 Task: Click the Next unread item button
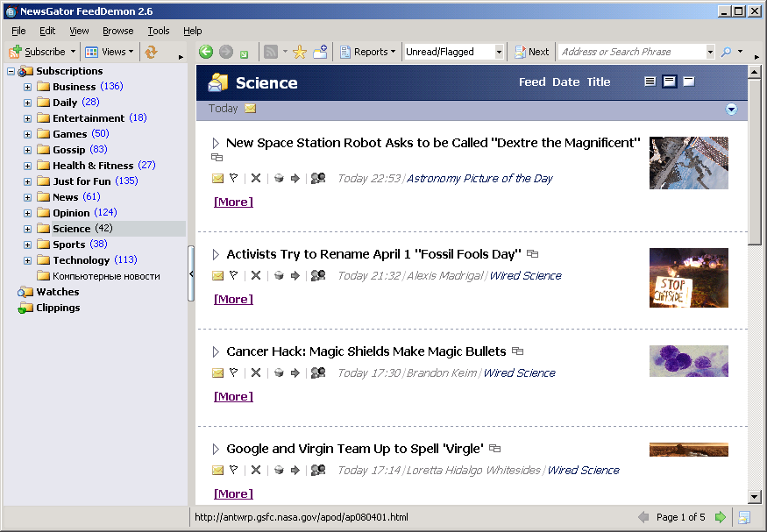(532, 52)
